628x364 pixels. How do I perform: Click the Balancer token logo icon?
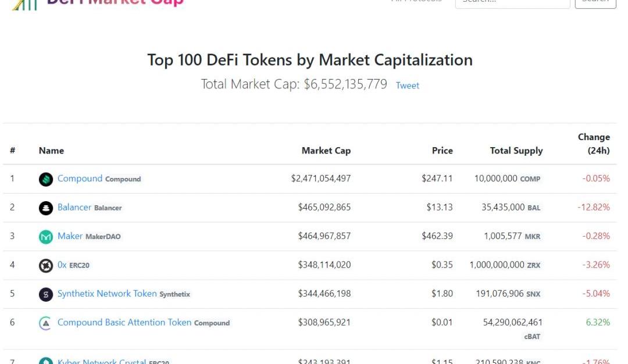pyautogui.click(x=46, y=208)
